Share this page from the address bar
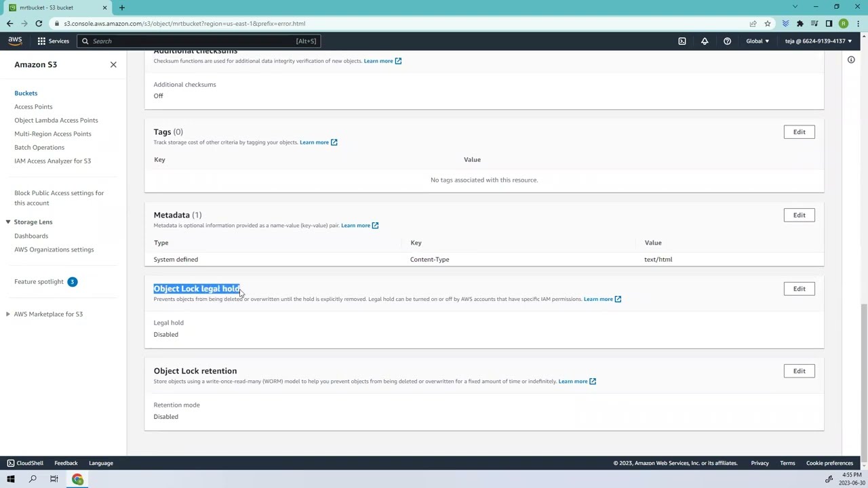 pos(753,24)
